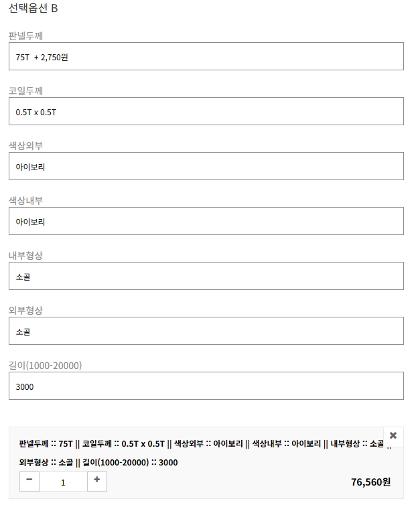This screenshot has width=420, height=513.
Task: Click the quantity field showing 1
Action: [63, 482]
